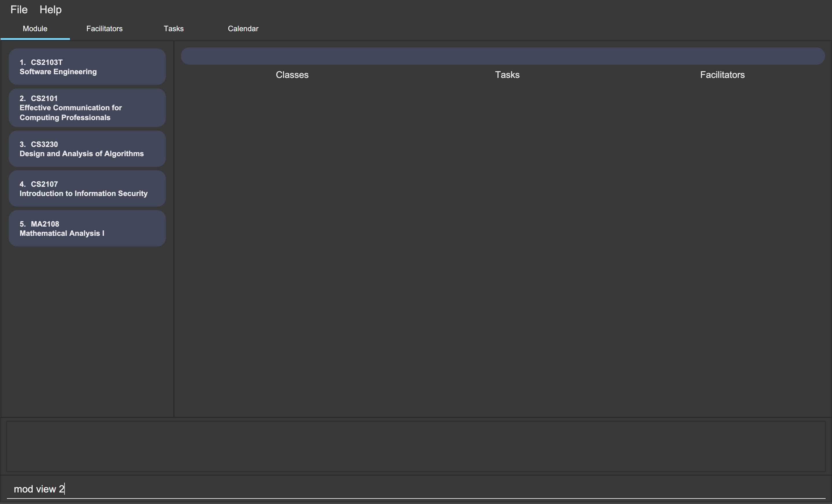Click the Facilitators column heading in details pane
The height and width of the screenshot is (504, 832).
[x=722, y=75]
